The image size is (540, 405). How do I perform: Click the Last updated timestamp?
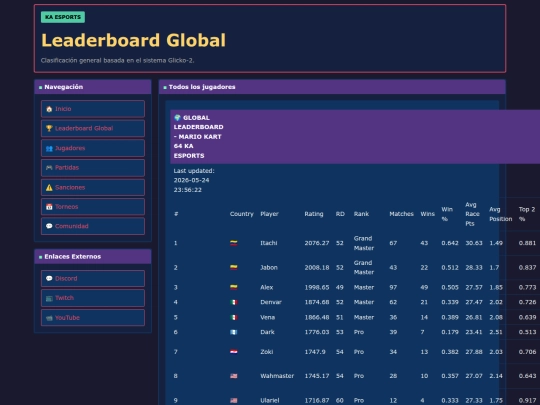point(194,180)
